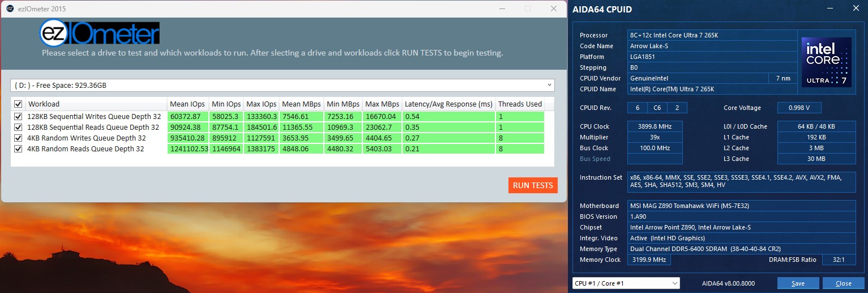The image size is (868, 293).
Task: Uncheck 4KB Random Reads workload
Action: coord(18,149)
